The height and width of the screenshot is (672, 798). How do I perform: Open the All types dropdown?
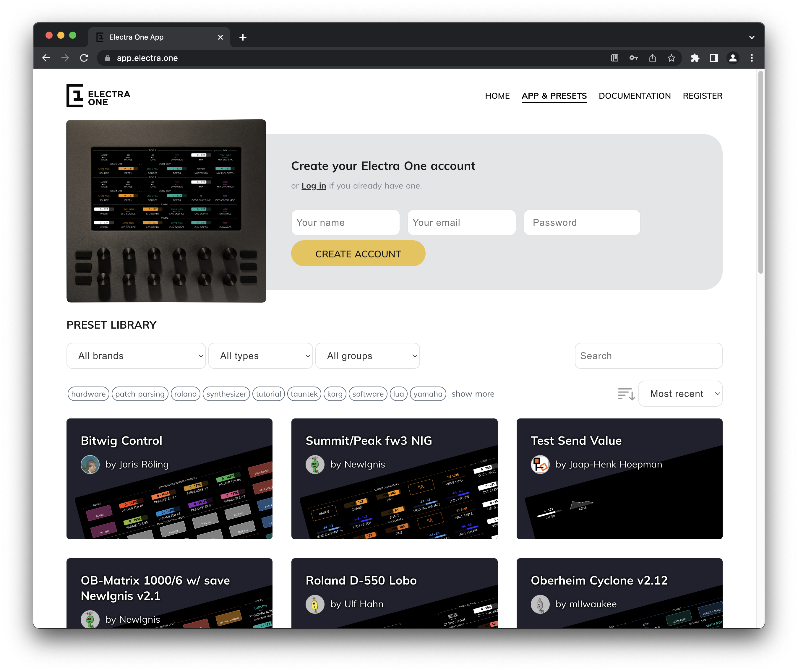(261, 356)
